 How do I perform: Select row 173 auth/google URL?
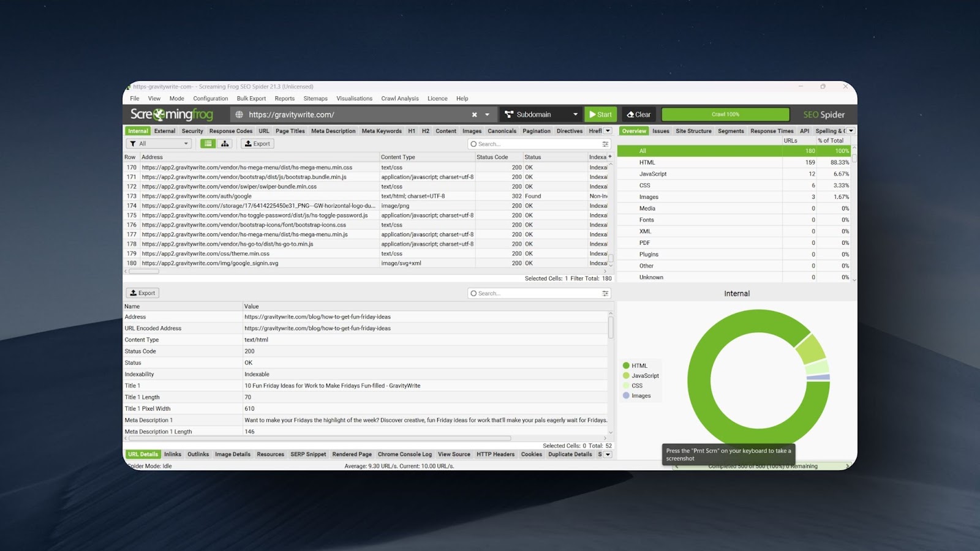click(197, 196)
